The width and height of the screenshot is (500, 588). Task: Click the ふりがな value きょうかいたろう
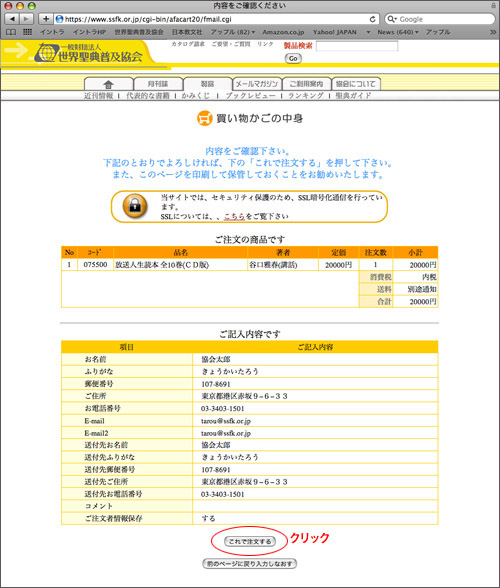click(230, 371)
